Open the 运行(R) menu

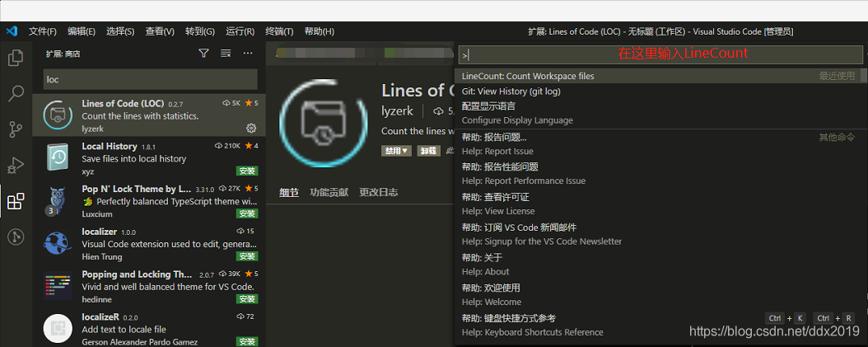[x=240, y=31]
